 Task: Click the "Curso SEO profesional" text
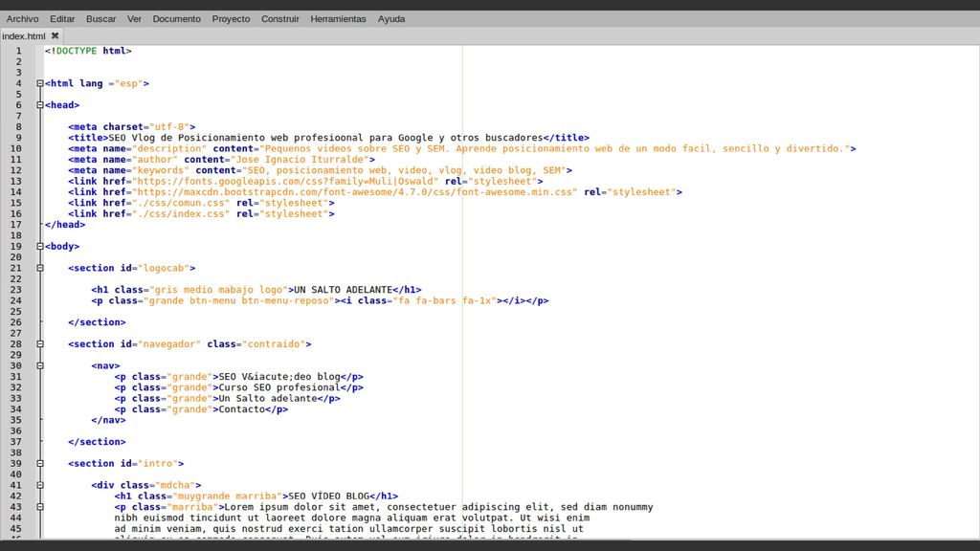[x=279, y=387]
